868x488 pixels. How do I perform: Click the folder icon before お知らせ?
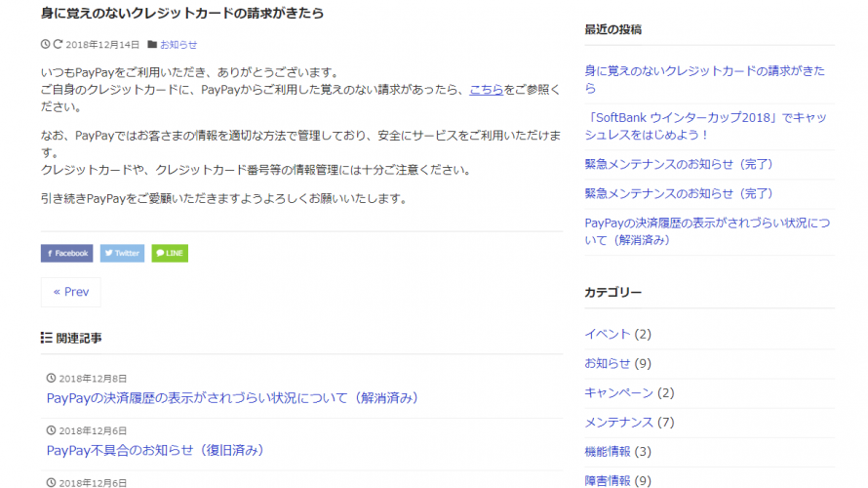(x=152, y=44)
